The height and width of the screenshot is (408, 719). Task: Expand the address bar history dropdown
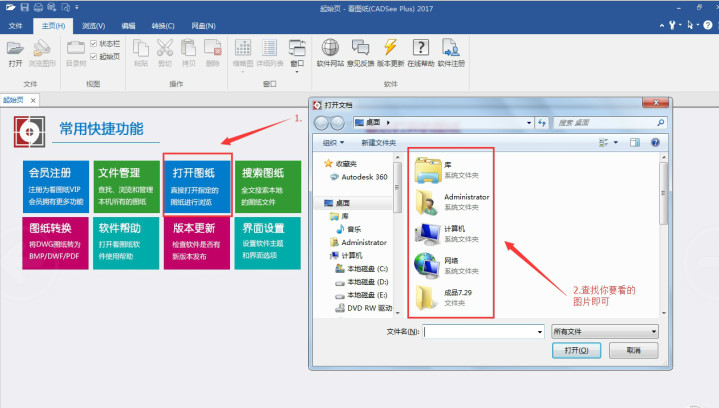pyautogui.click(x=529, y=123)
